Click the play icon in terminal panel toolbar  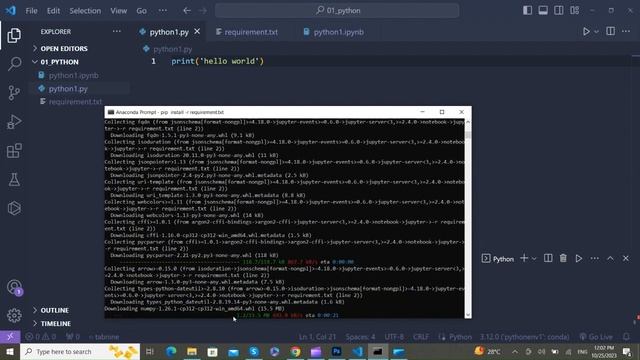point(579,258)
